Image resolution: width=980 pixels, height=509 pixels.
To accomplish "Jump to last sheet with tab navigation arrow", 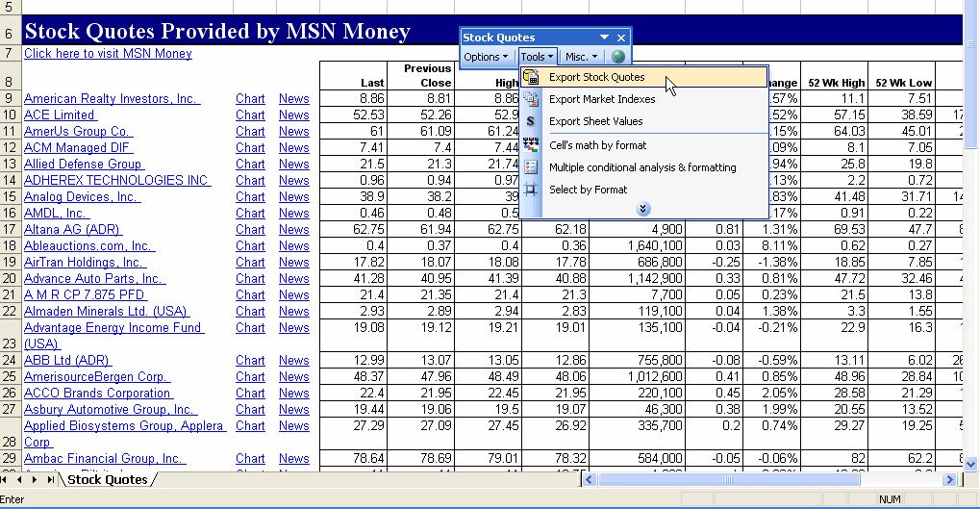I will (50, 479).
